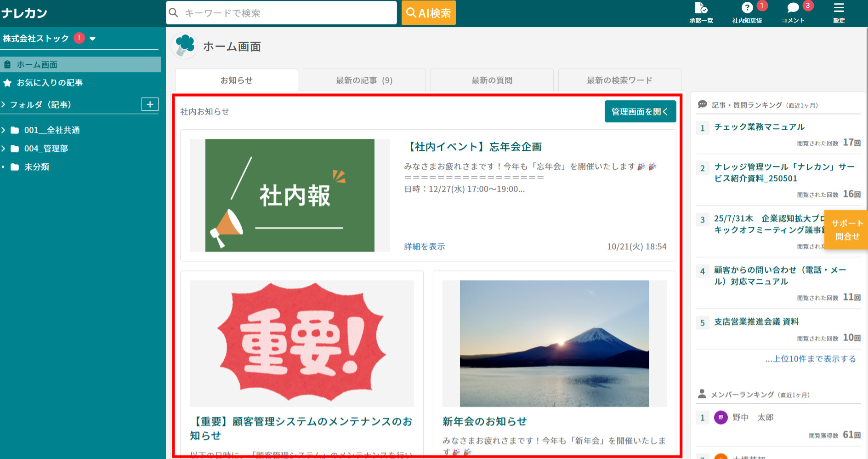Viewport: 868px width, 459px height.
Task: Open the 最新の質問 tab
Action: 491,80
